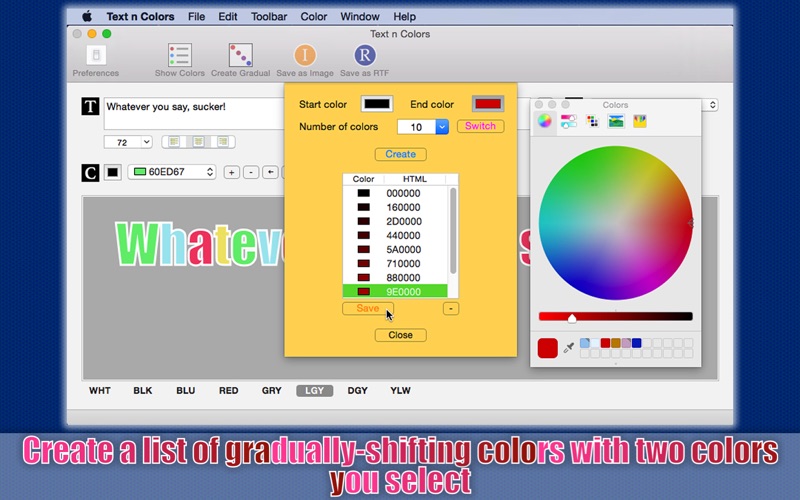Image resolution: width=800 pixels, height=500 pixels.
Task: Click the large red current color swatch
Action: (x=547, y=348)
